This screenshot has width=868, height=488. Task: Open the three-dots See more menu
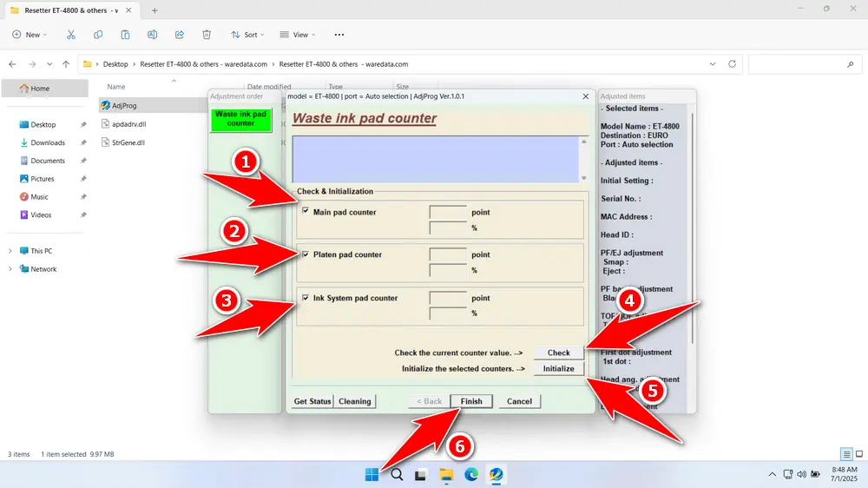pos(339,35)
